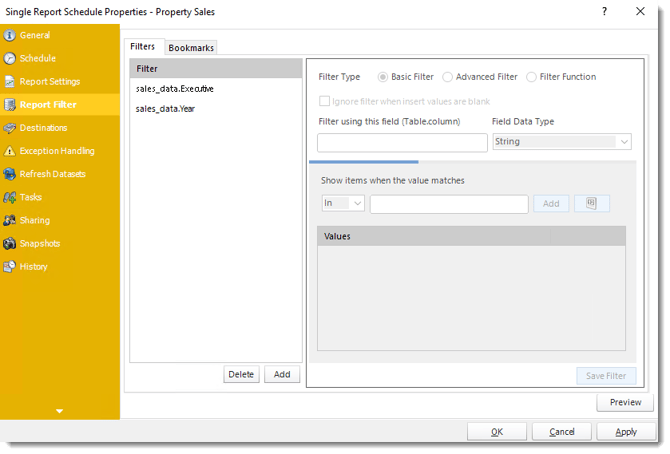Click the Report Settings icon
The width and height of the screenshot is (670, 454).
pos(9,81)
